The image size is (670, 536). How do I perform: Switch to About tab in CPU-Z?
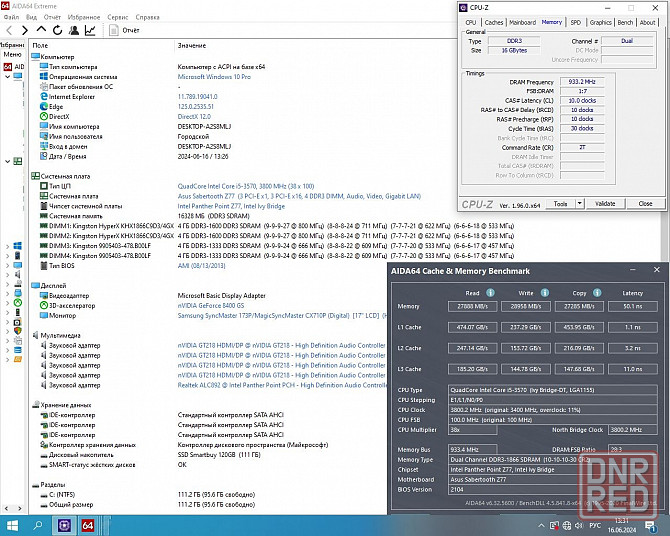[x=647, y=22]
